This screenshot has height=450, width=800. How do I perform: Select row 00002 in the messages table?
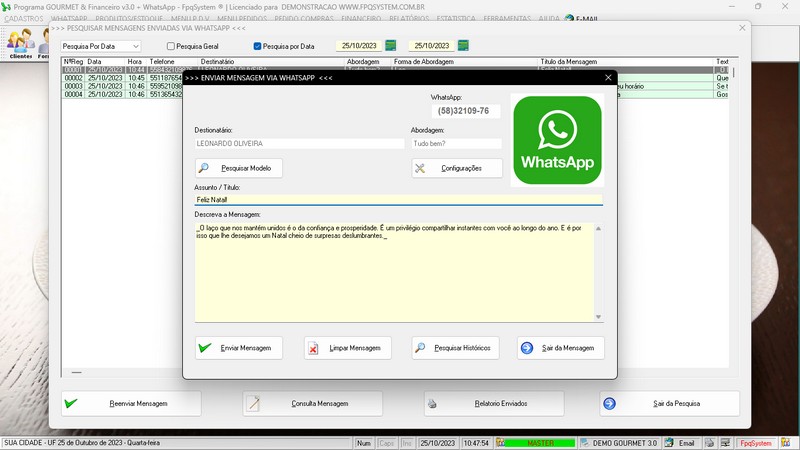[122, 78]
